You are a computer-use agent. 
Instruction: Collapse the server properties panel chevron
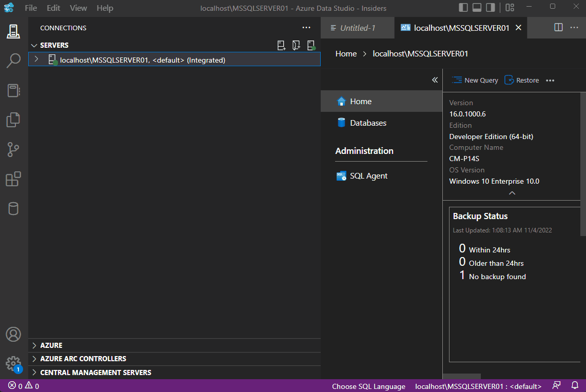(512, 193)
